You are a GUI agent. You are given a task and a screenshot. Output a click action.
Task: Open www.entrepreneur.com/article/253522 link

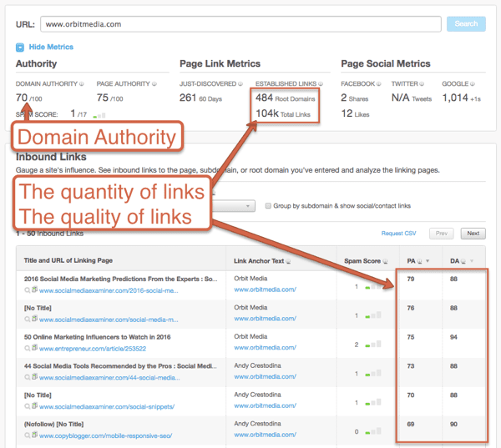click(x=93, y=349)
